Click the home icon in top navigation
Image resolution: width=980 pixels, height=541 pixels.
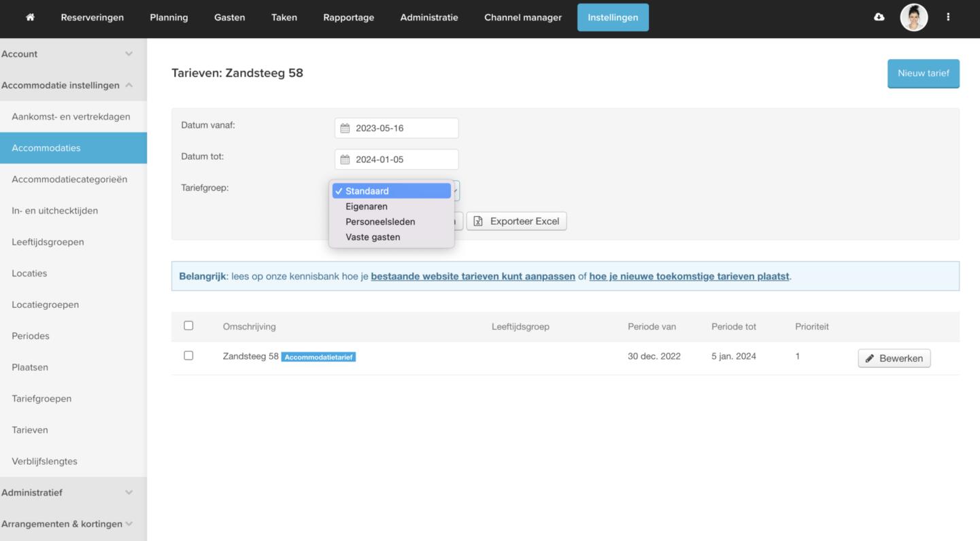[x=30, y=18]
